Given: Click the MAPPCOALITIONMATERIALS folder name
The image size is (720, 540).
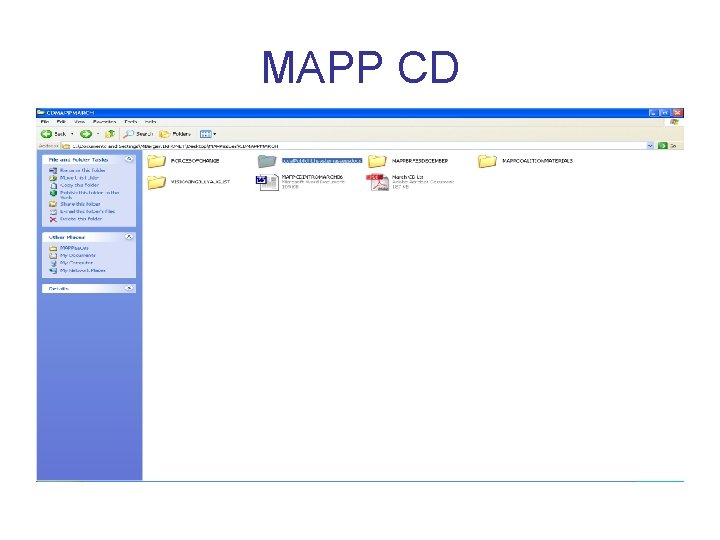Looking at the screenshot, I should click(537, 161).
